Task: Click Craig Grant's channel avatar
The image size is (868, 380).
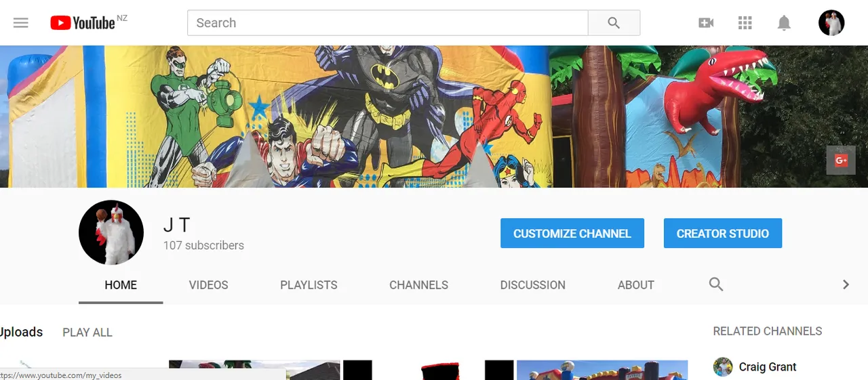Action: click(723, 367)
